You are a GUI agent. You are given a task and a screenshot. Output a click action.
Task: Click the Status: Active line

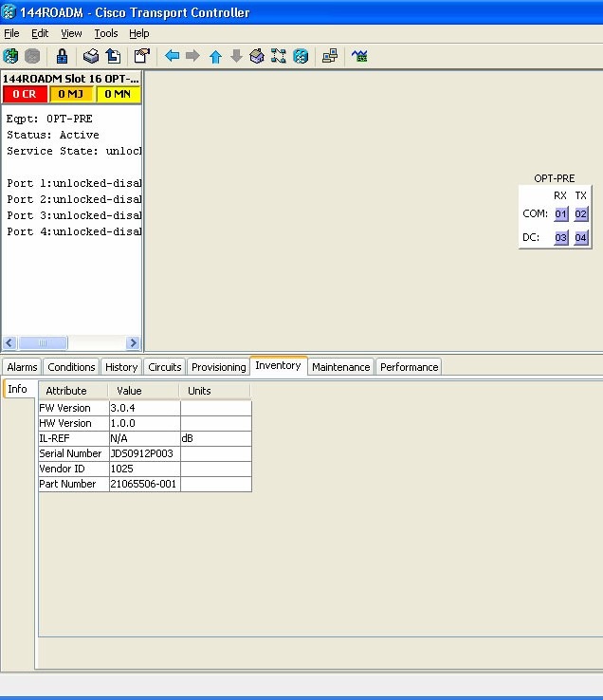coord(53,135)
